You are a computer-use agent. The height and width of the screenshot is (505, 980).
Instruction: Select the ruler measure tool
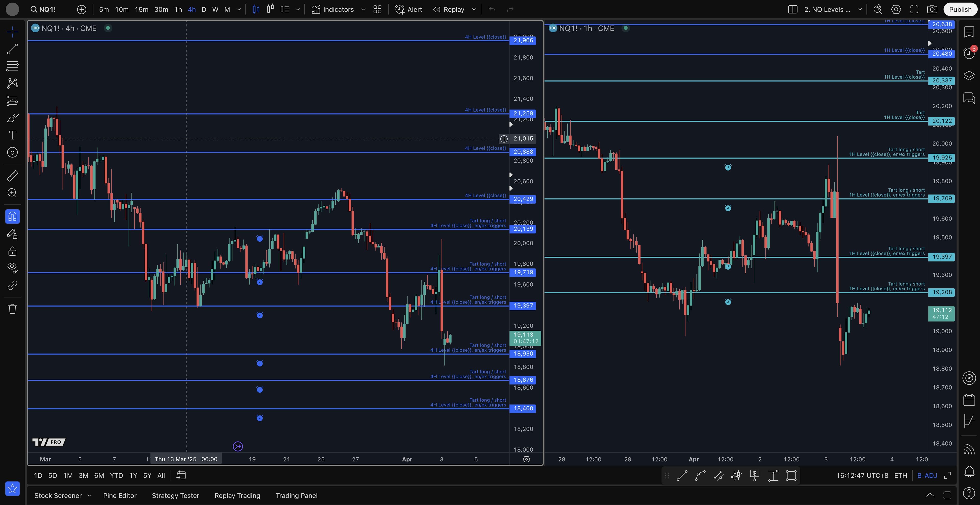(12, 176)
